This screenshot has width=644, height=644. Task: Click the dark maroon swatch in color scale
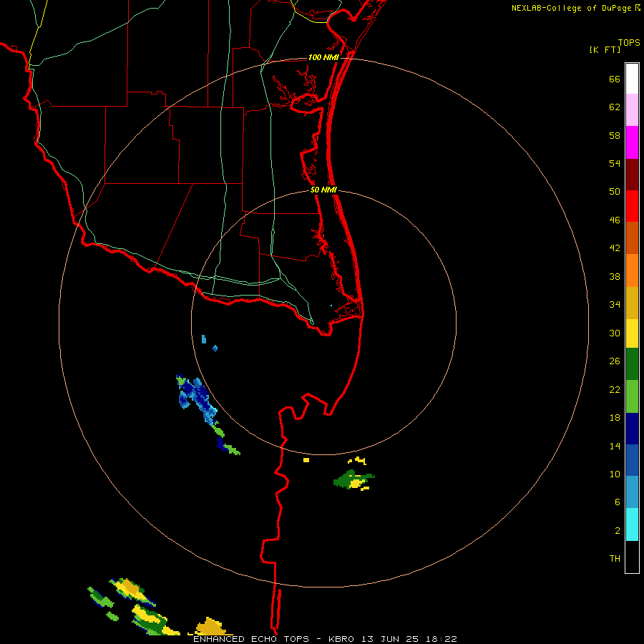point(632,175)
